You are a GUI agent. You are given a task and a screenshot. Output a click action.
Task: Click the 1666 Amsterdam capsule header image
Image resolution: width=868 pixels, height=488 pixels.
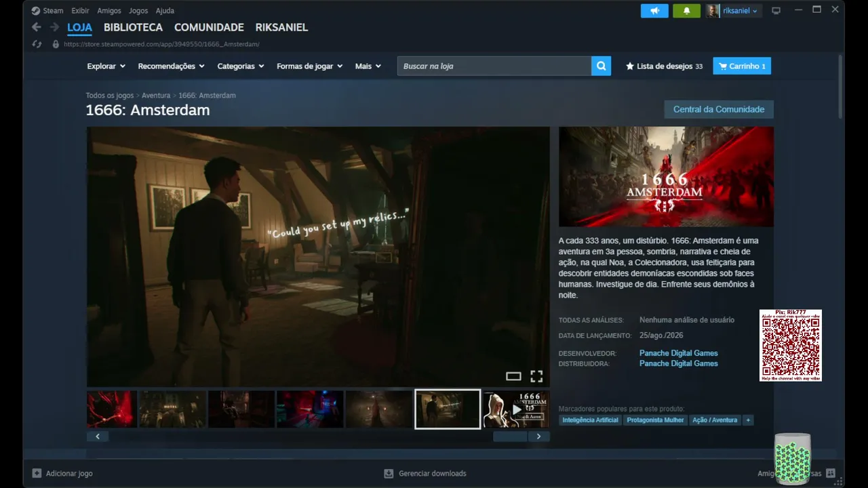coord(666,177)
